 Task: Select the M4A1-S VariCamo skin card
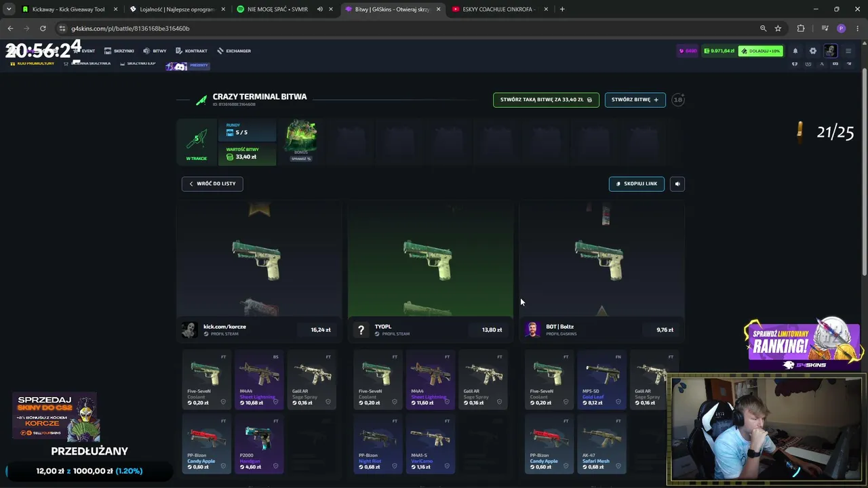click(430, 444)
